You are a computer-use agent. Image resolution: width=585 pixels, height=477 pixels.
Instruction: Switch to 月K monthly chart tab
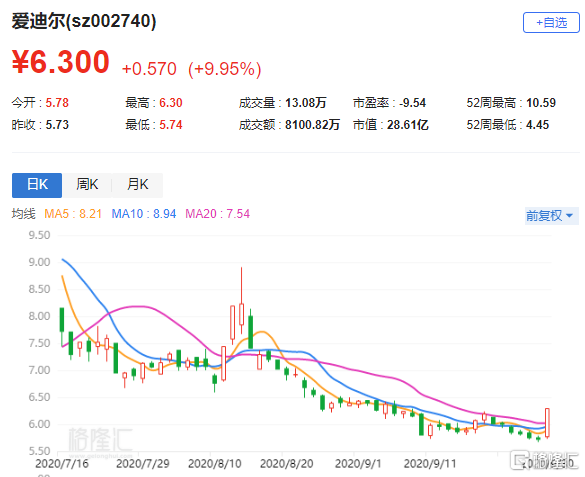(x=138, y=185)
